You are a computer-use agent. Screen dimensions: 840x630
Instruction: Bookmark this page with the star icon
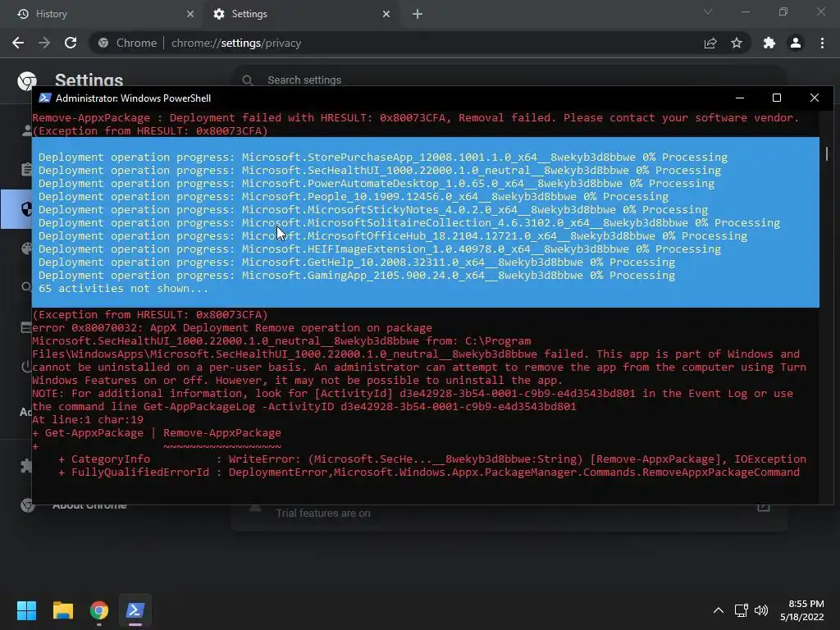pos(737,43)
